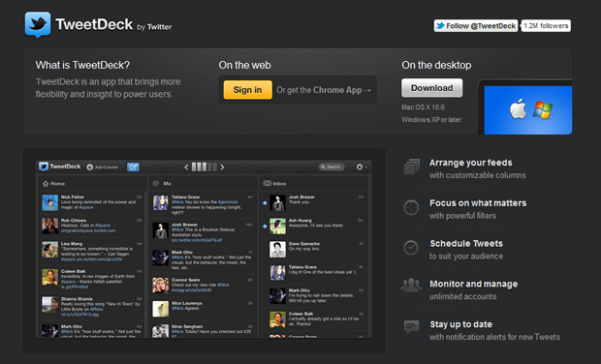Click Zhanna Shamis's avatar in Home column
This screenshot has width=601, height=364.
point(49,305)
